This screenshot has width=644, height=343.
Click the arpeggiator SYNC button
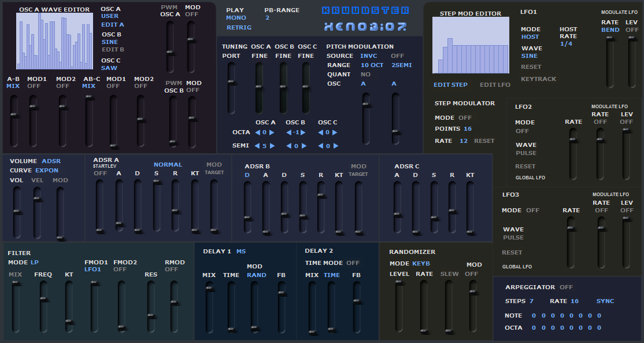click(605, 301)
